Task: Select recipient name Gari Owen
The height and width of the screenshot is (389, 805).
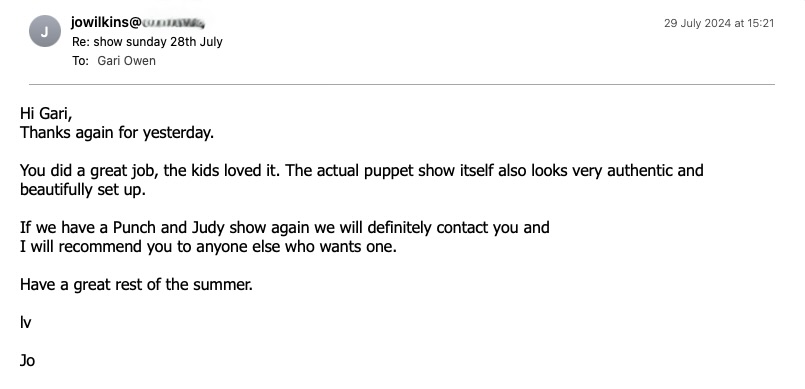Action: [126, 61]
